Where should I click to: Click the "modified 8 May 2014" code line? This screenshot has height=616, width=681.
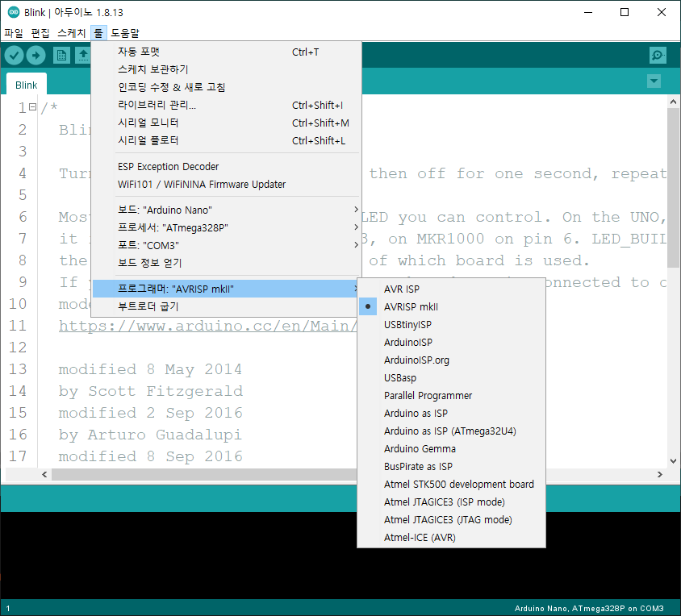point(150,369)
